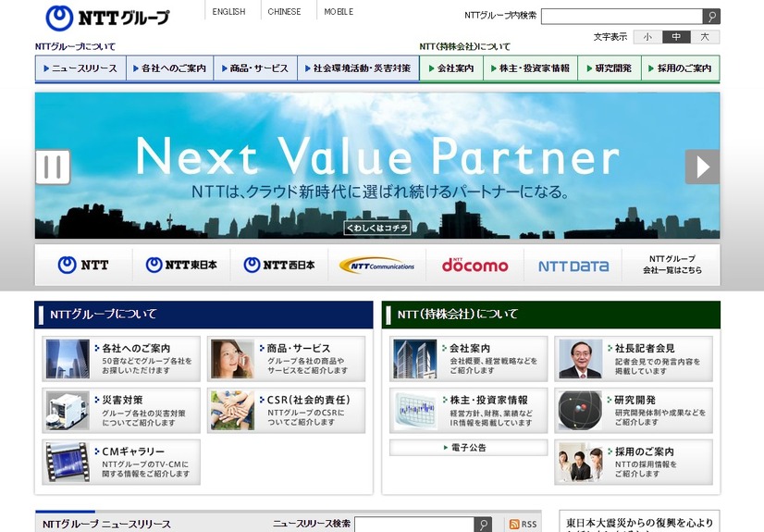This screenshot has height=532, width=764.
Task: Click news release search magnifier button
Action: pos(483,525)
